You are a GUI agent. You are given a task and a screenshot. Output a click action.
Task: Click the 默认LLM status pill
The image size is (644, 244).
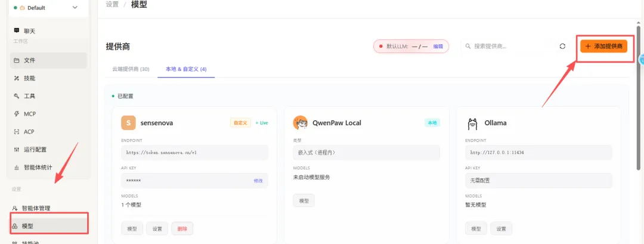coord(411,47)
